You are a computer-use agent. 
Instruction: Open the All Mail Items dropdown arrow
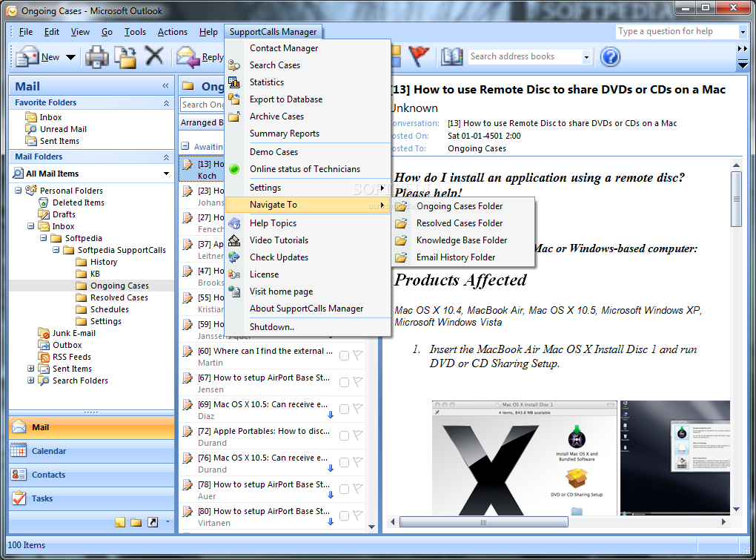point(166,174)
